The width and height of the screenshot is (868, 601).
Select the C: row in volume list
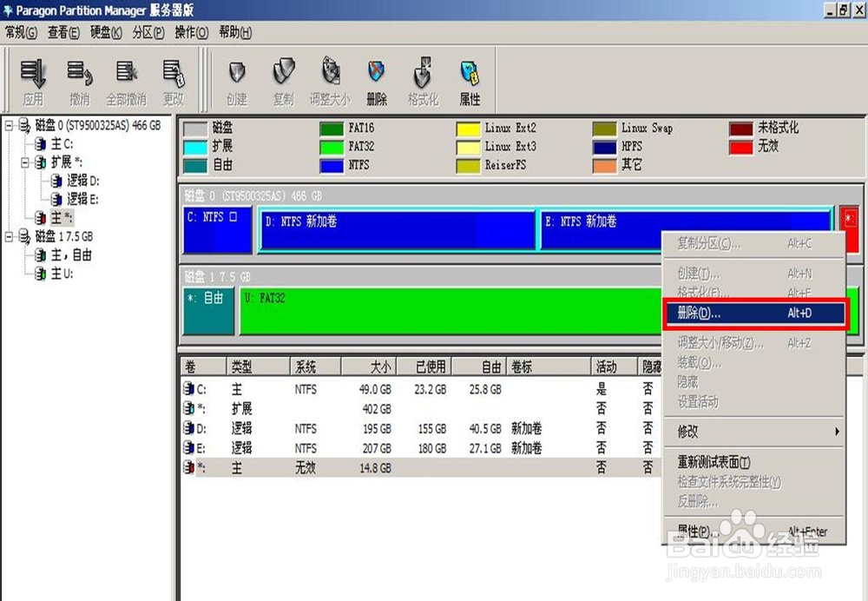tap(422, 389)
